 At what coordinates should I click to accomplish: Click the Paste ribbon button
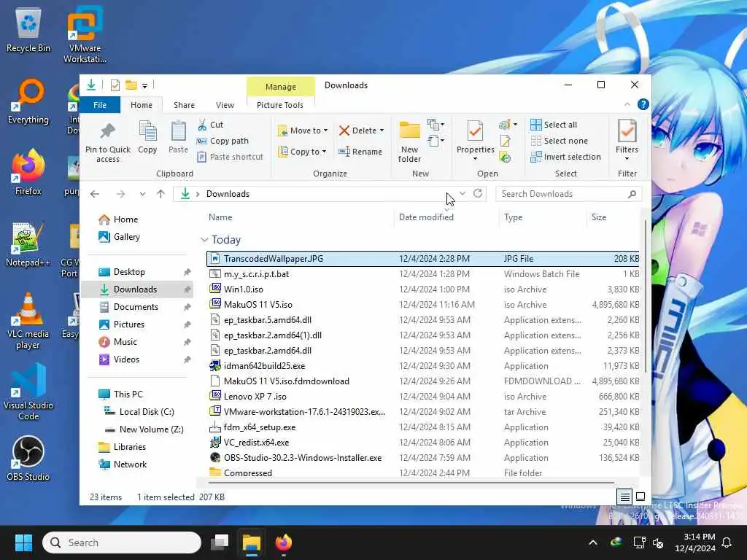[x=178, y=137]
